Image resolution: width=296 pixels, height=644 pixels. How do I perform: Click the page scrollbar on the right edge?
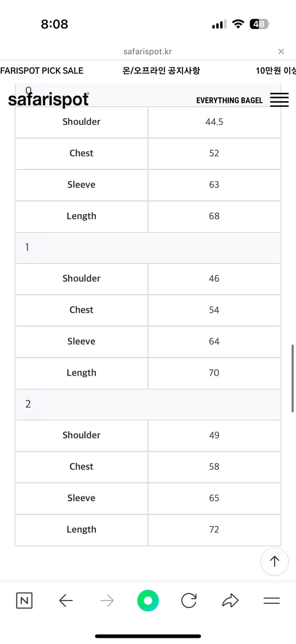(x=293, y=378)
